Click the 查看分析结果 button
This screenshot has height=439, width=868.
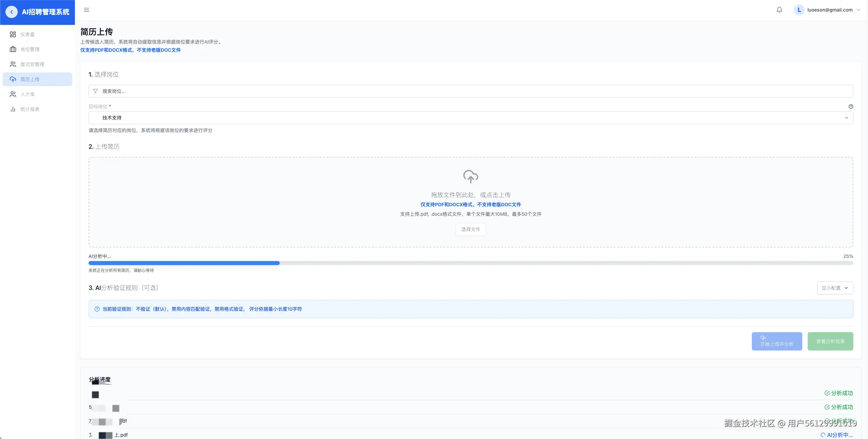pos(830,341)
